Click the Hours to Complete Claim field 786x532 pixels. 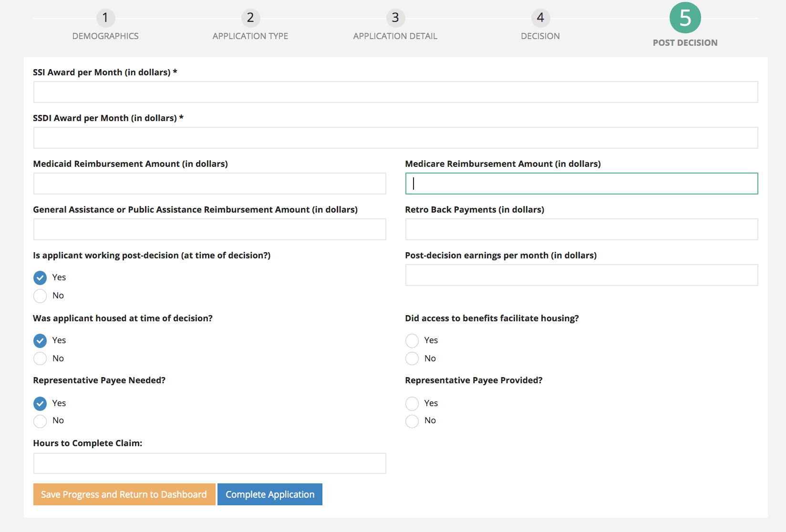tap(209, 463)
